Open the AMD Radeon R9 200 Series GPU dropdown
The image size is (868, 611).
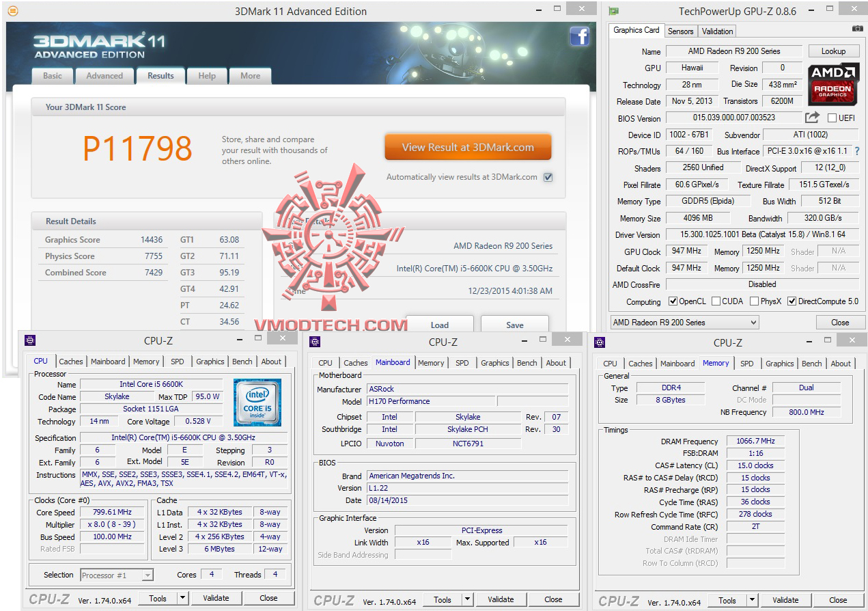[x=684, y=323]
